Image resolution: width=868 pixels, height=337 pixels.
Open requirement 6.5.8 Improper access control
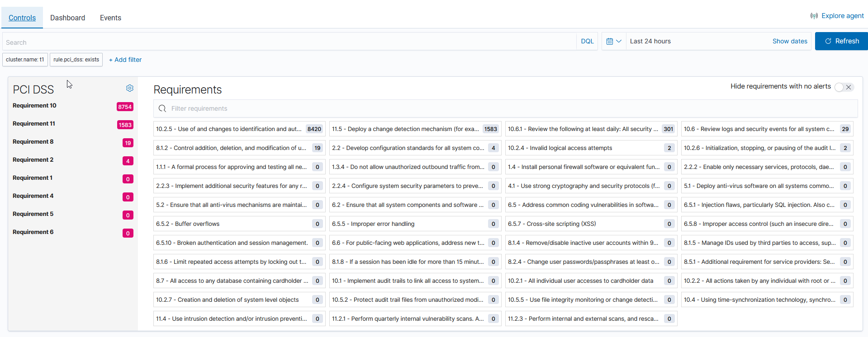click(767, 224)
